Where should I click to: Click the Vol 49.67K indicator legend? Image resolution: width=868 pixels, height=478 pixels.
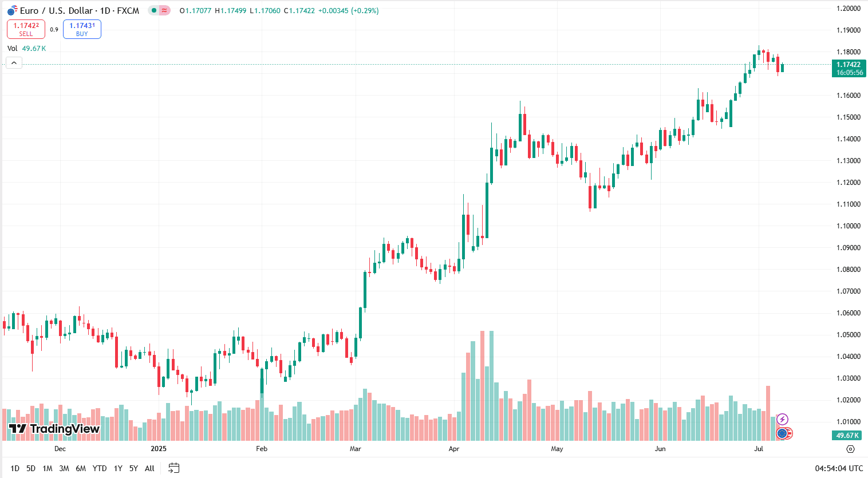coord(26,49)
